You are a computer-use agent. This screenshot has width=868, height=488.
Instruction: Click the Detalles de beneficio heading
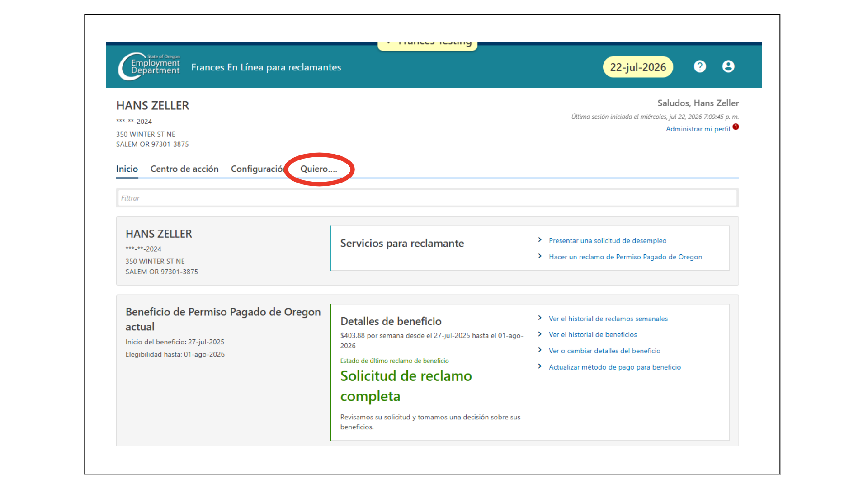click(x=391, y=321)
